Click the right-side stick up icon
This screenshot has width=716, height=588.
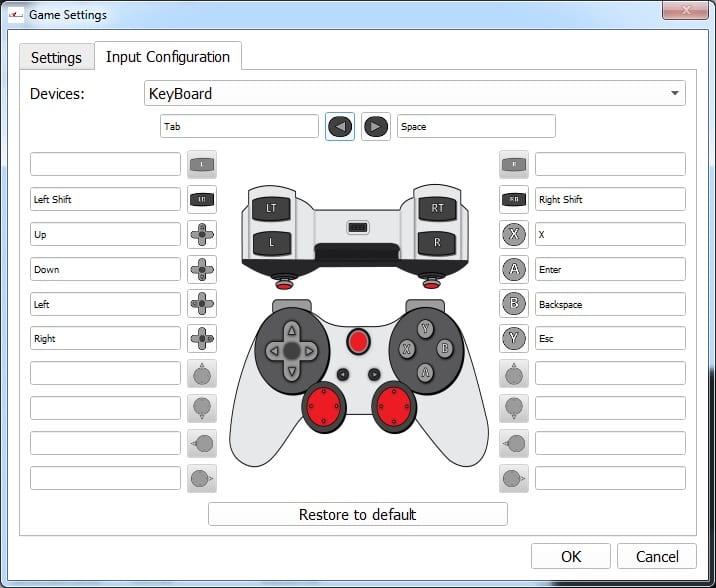pyautogui.click(x=514, y=373)
